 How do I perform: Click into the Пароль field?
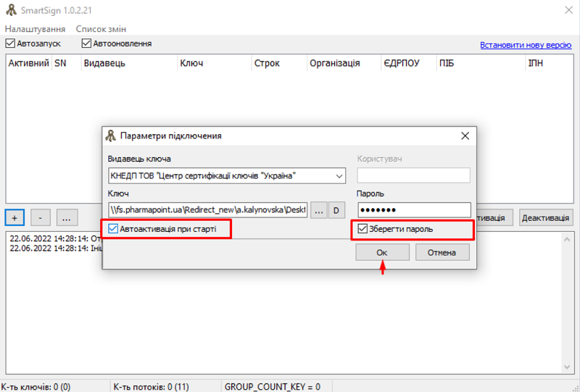pos(413,210)
